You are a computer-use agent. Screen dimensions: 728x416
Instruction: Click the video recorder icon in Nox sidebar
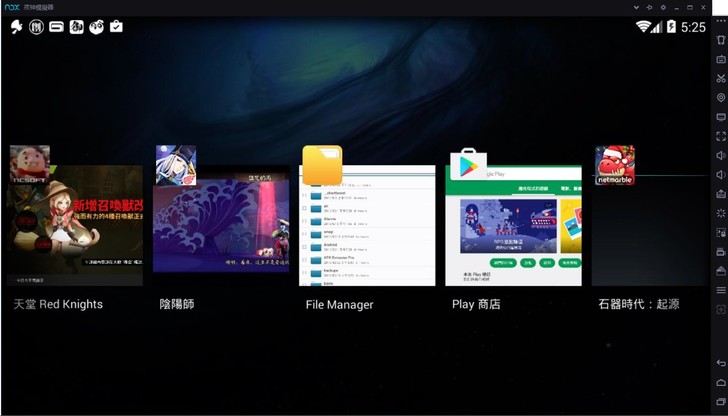tap(721, 252)
